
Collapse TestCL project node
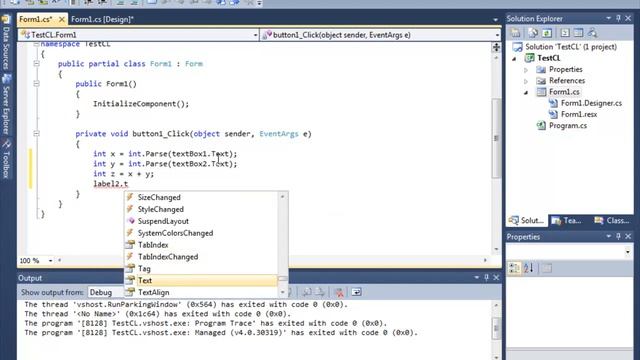coord(514,59)
